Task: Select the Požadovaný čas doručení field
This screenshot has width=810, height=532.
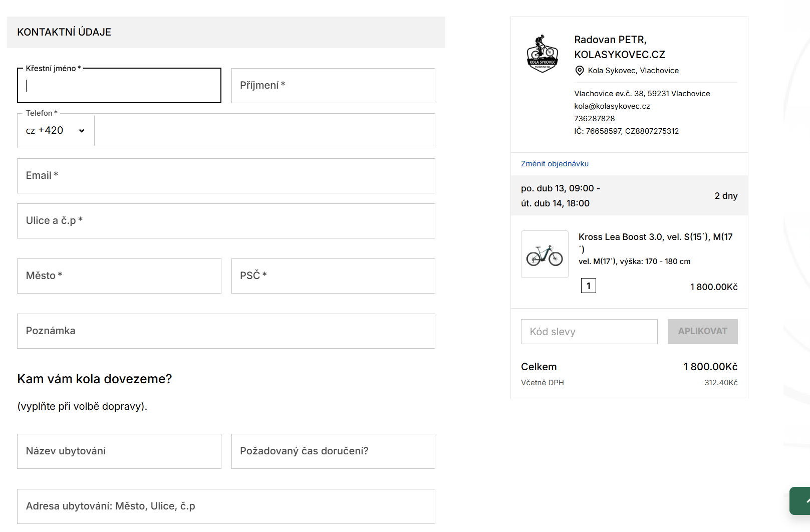Action: [x=333, y=451]
